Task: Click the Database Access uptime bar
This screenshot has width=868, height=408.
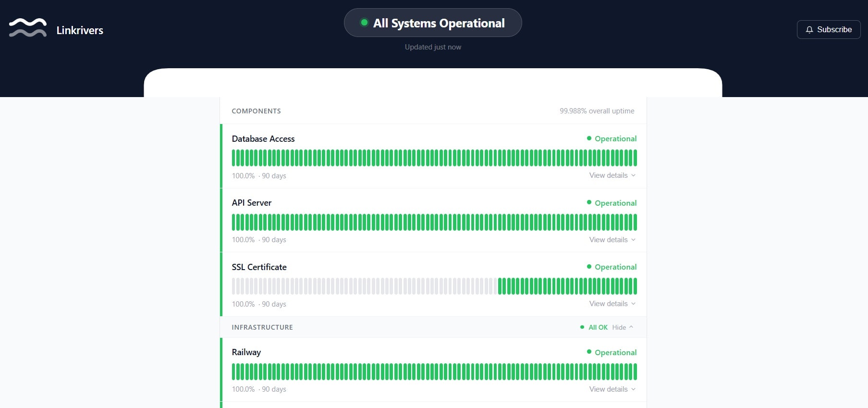Action: [x=434, y=158]
